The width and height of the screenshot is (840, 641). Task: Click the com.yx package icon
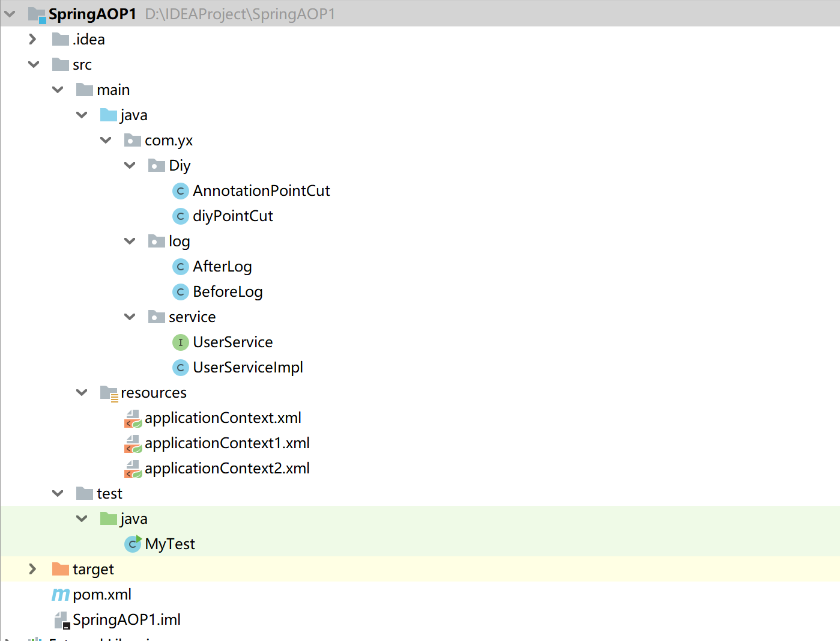tap(133, 141)
